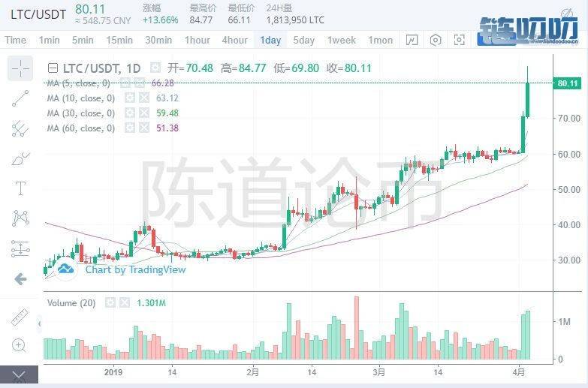This screenshot has width=588, height=388.
Task: Remove the MA 5 indicator
Action: tap(140, 83)
